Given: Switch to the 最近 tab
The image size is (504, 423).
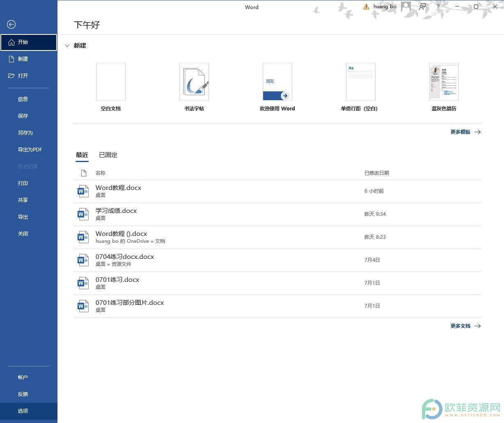Looking at the screenshot, I should point(82,155).
